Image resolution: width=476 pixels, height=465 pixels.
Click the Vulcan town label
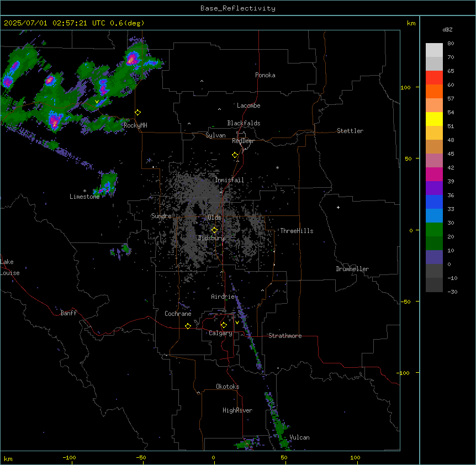[299, 437]
